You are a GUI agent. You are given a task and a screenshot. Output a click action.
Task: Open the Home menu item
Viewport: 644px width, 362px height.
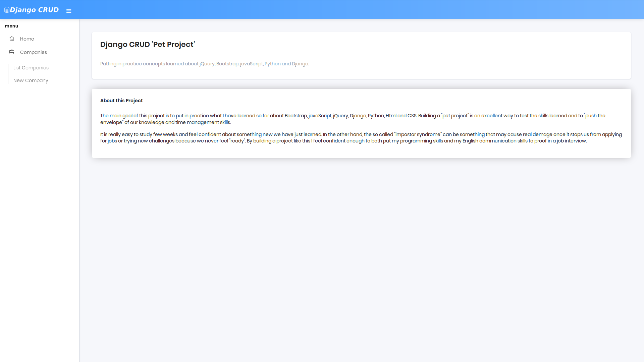click(27, 39)
